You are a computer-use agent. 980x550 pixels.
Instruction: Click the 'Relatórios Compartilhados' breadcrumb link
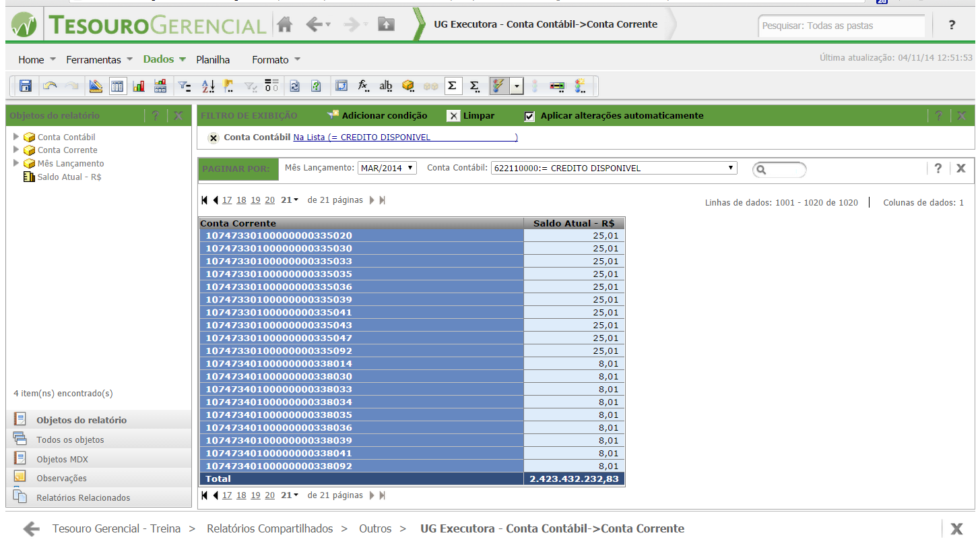coord(270,528)
